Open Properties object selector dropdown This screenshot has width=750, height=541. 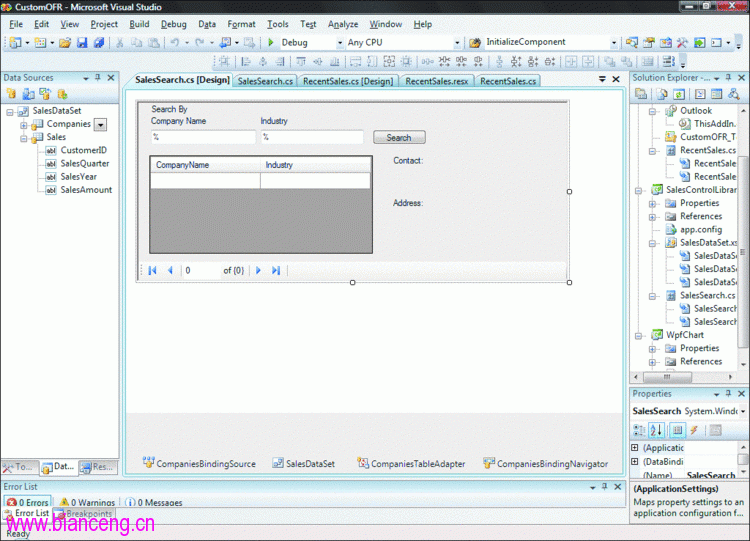click(x=743, y=411)
